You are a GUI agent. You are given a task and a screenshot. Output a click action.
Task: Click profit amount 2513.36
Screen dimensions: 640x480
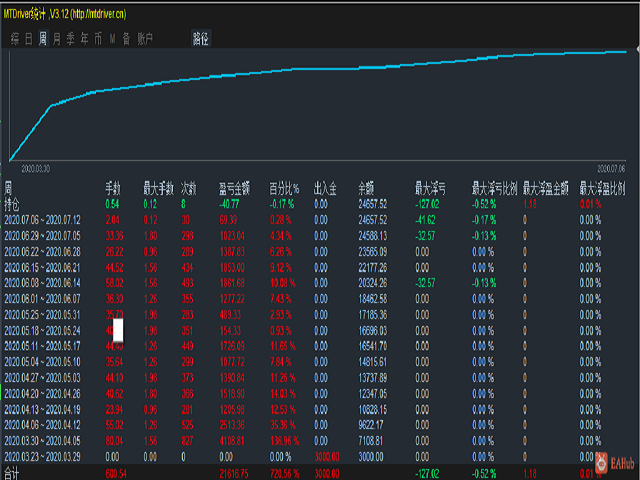click(232, 425)
